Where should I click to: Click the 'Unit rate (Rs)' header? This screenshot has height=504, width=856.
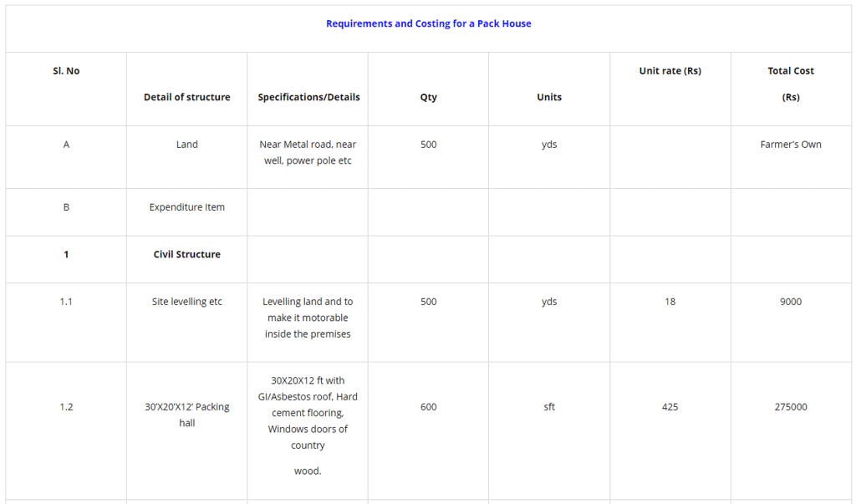point(670,71)
